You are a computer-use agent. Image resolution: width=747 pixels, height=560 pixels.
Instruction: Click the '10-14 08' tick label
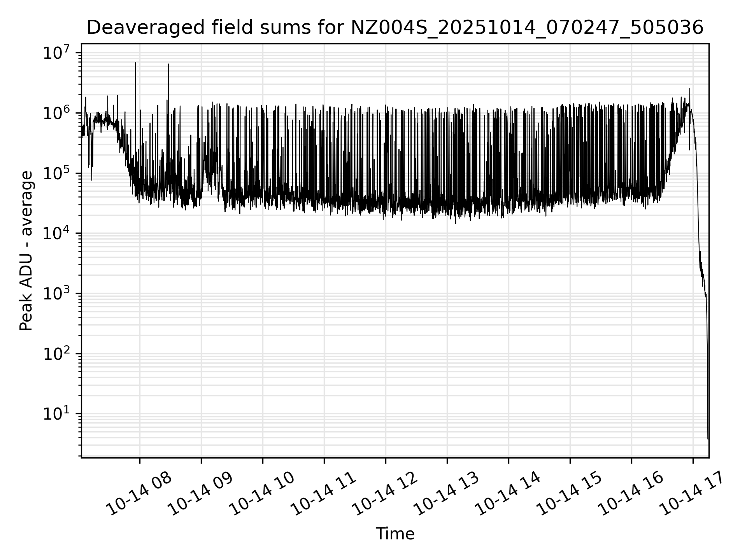point(139,494)
